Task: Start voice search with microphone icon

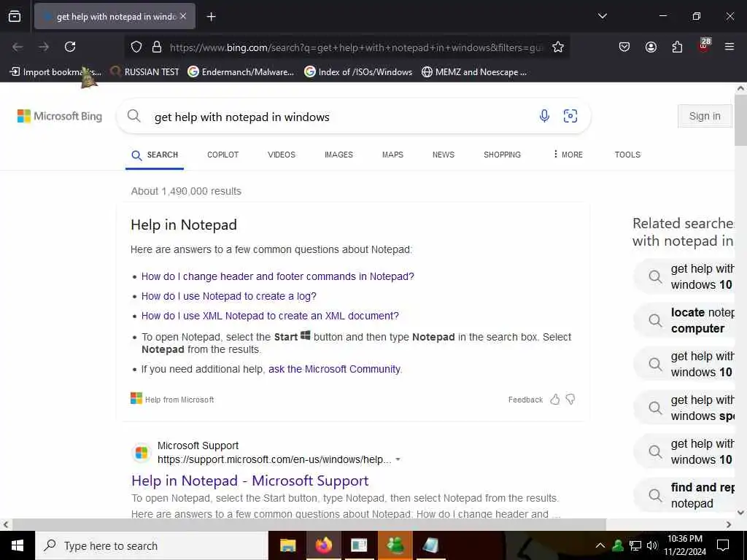Action: pos(544,116)
